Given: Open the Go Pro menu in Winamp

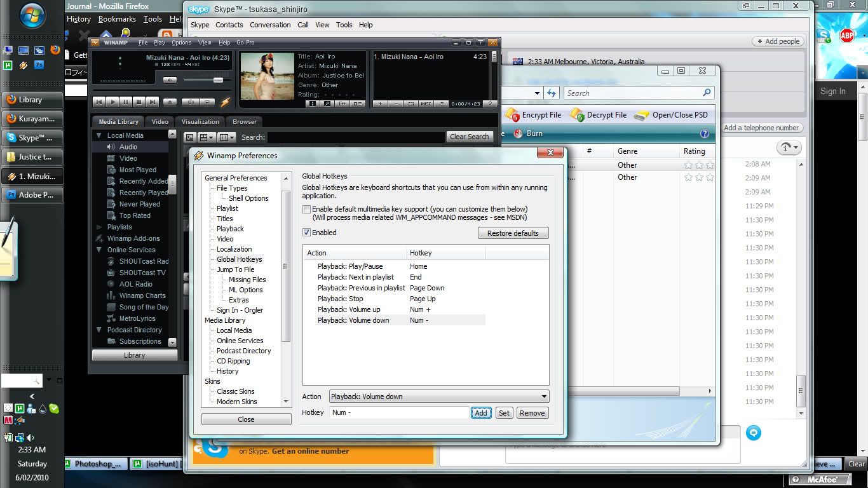Looking at the screenshot, I should click(x=245, y=43).
